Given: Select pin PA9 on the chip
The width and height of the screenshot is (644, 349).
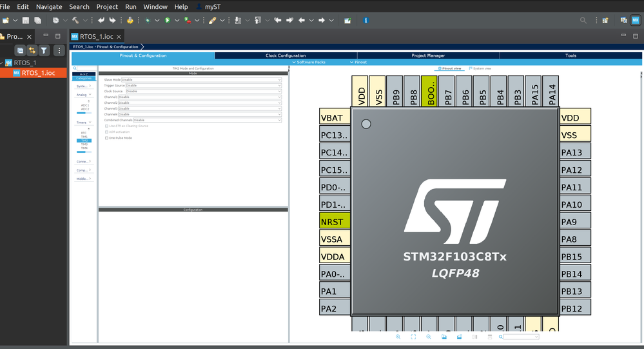Looking at the screenshot, I should pyautogui.click(x=574, y=222).
